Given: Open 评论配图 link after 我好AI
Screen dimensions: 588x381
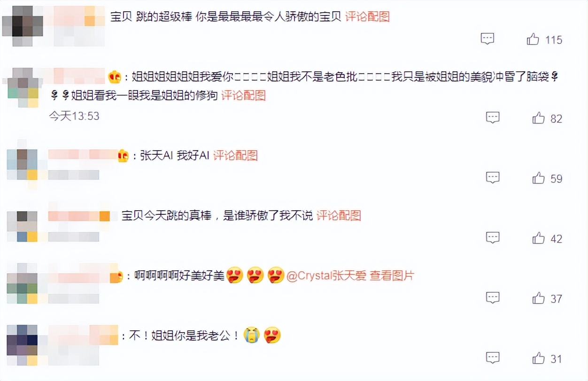Looking at the screenshot, I should coord(235,156).
